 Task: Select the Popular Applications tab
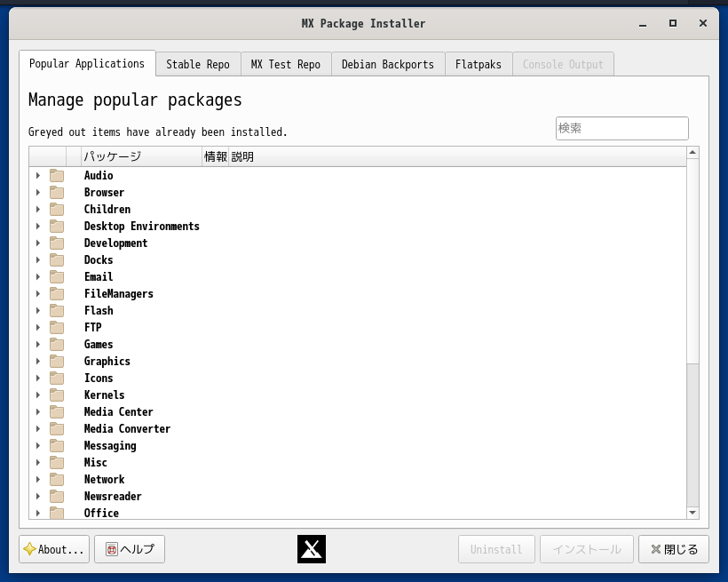87,63
